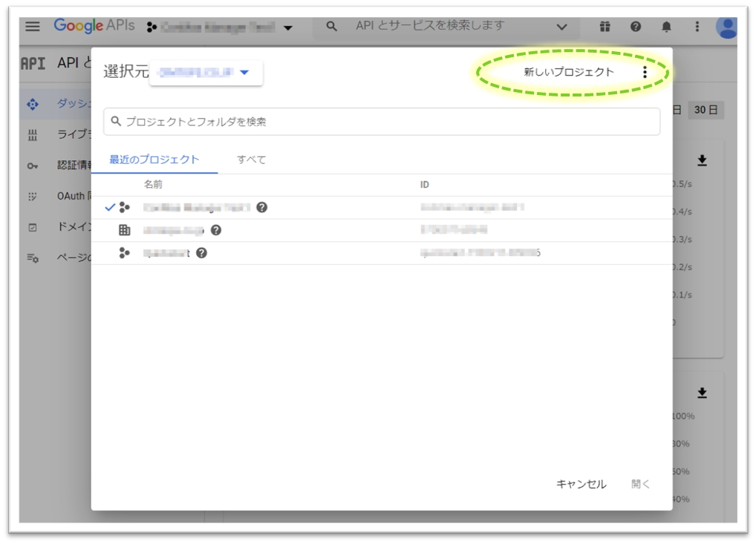The image size is (756, 544).
Task: Click the three-dot menu beside 新しいプロジェクト
Action: [x=645, y=72]
